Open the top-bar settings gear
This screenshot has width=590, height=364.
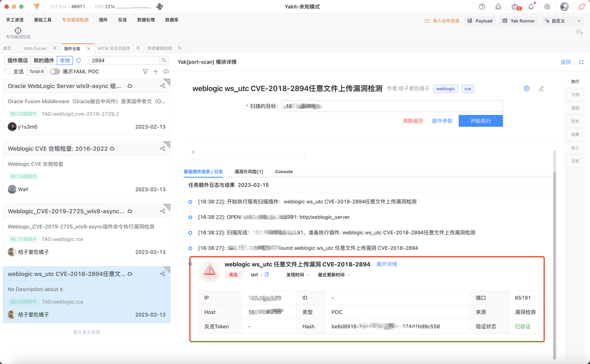[547, 7]
